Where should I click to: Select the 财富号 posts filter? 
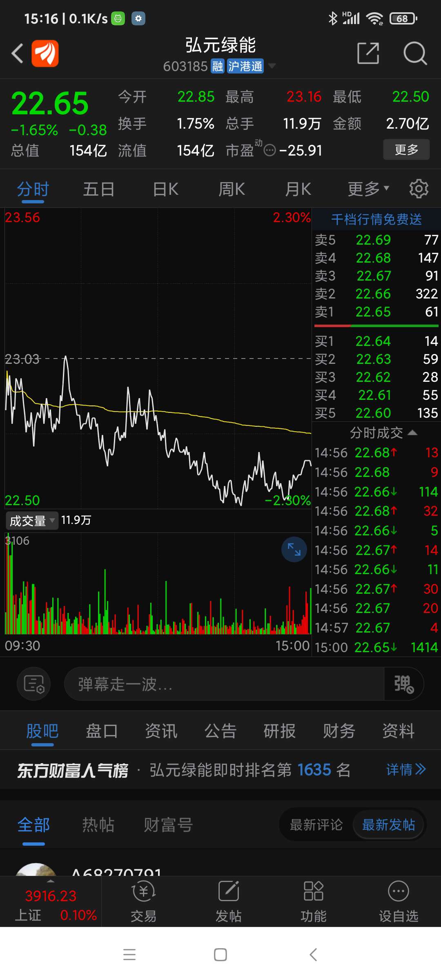(168, 825)
